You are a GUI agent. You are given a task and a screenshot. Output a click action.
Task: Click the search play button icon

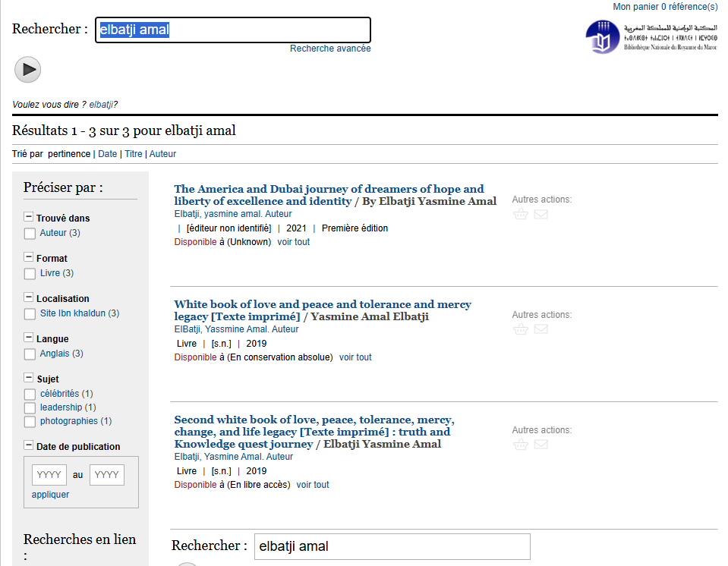point(28,70)
